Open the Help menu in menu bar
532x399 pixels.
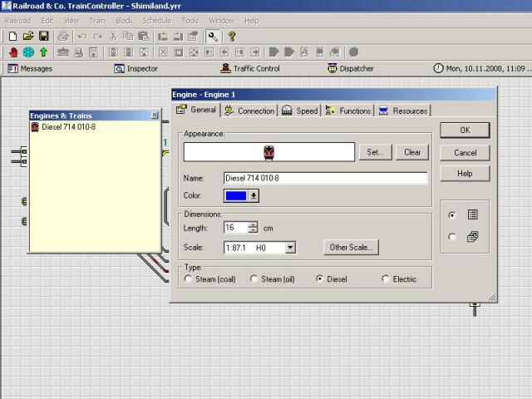(252, 21)
